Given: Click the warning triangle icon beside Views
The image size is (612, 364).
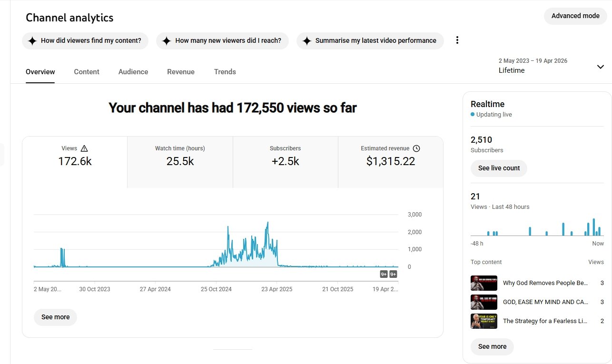Looking at the screenshot, I should coord(84,148).
